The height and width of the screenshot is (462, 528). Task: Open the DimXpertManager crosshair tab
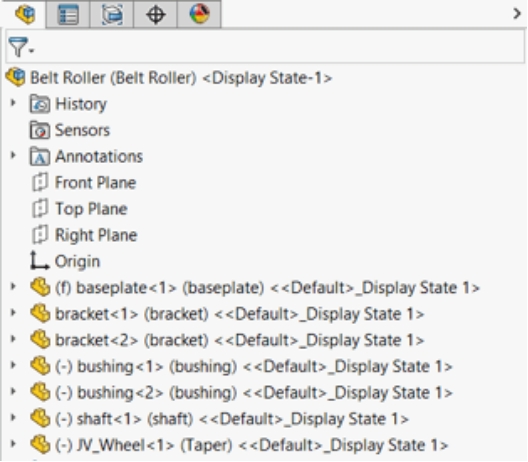click(x=155, y=14)
